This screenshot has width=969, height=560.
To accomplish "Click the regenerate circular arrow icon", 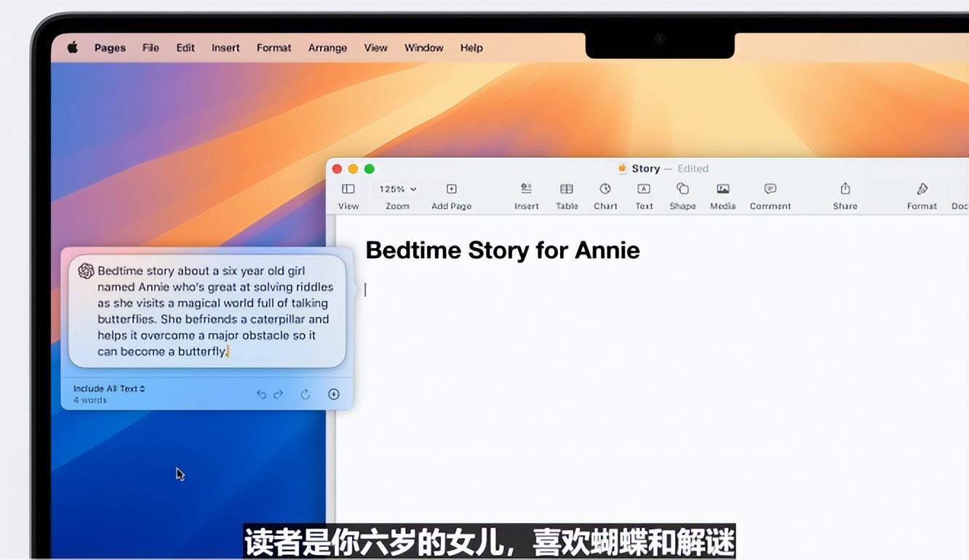I will point(306,394).
